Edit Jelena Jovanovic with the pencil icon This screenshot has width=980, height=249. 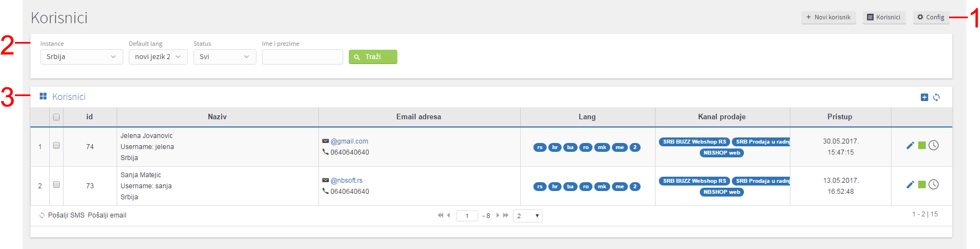tap(910, 145)
